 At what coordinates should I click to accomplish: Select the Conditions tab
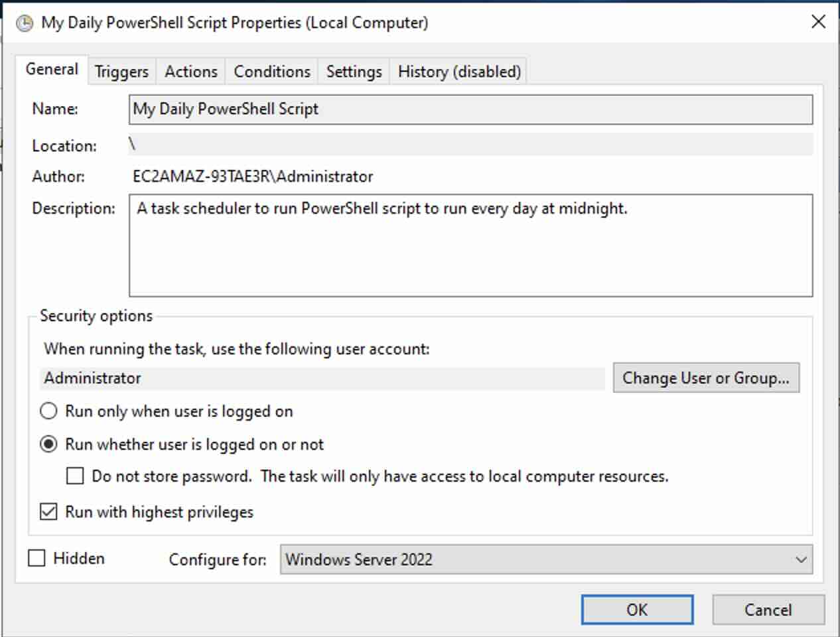[271, 71]
